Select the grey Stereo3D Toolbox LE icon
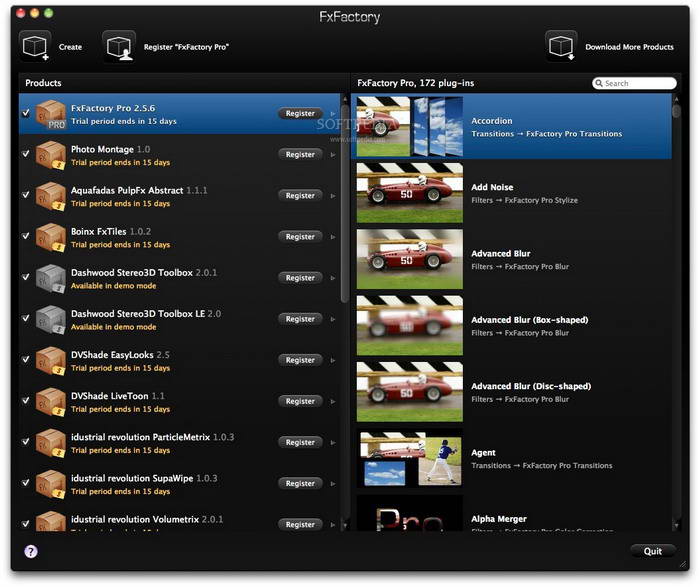The image size is (700, 587). [50, 320]
